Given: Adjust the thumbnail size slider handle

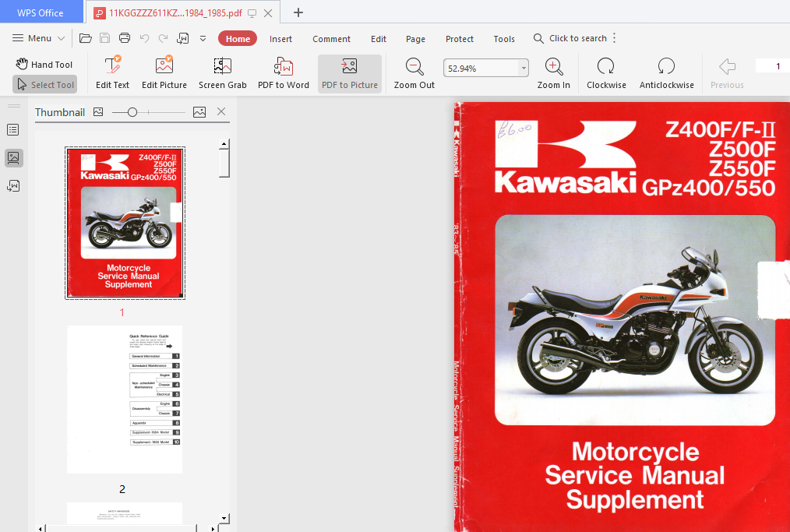Looking at the screenshot, I should click(x=132, y=112).
